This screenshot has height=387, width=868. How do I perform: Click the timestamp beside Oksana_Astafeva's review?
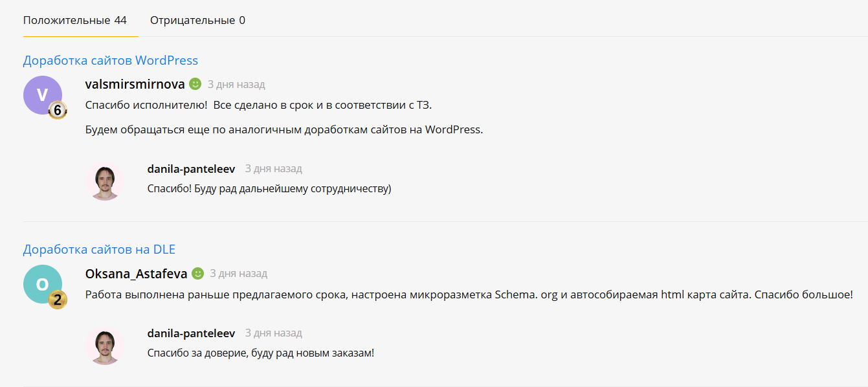coord(239,274)
